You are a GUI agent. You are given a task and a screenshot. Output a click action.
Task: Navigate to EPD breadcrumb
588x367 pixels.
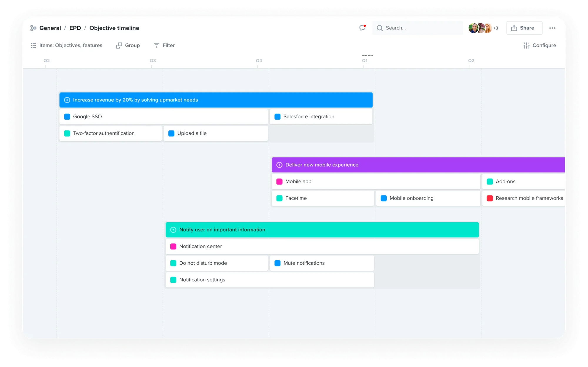click(75, 28)
